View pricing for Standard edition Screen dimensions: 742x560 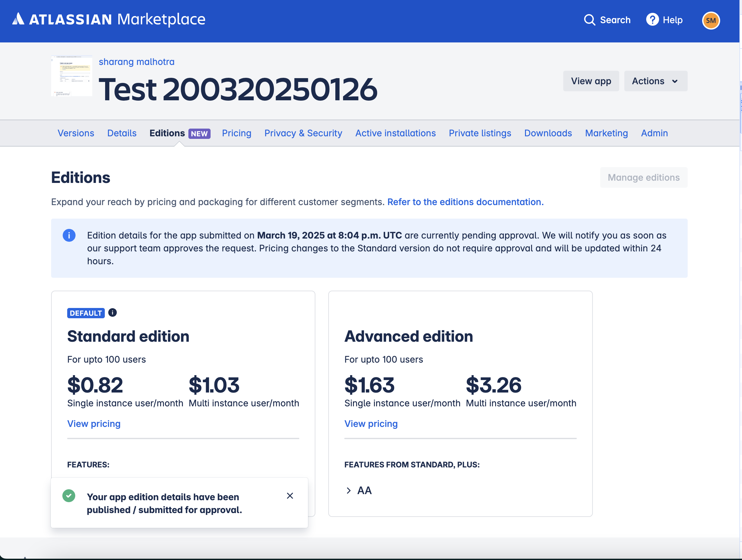pyautogui.click(x=94, y=423)
